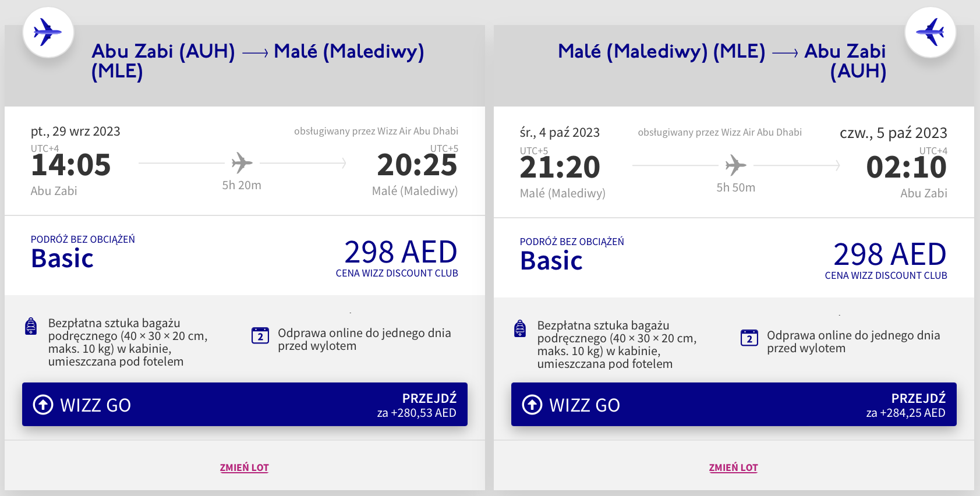Click the gray plane icon on the 5h 50m route line
This screenshot has width=980, height=496.
click(735, 165)
